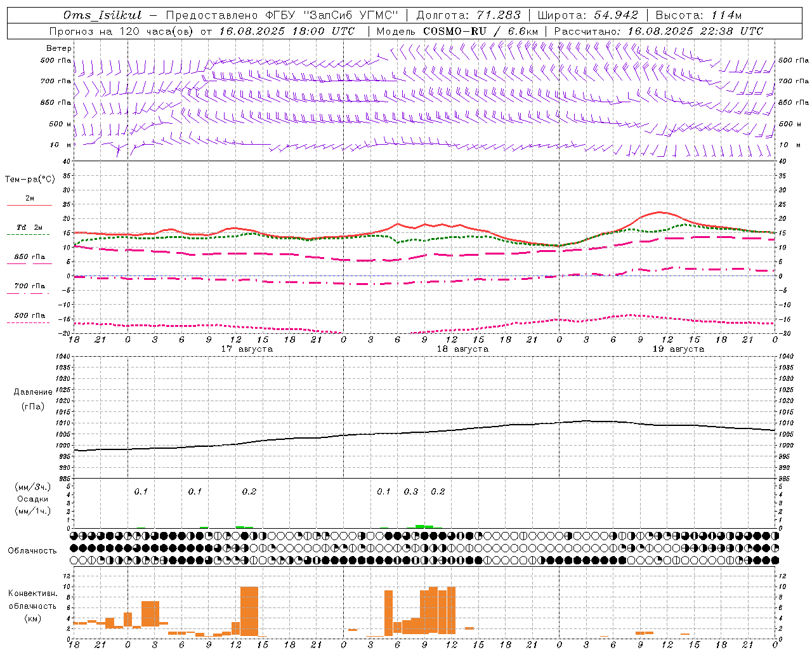Select the text ФГБУ "ЗапСиб УГМС"
Image resolution: width=812 pixels, height=650 pixels.
(332, 15)
